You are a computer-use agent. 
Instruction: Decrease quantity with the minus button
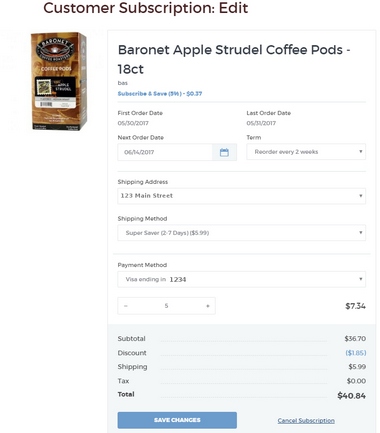click(126, 306)
